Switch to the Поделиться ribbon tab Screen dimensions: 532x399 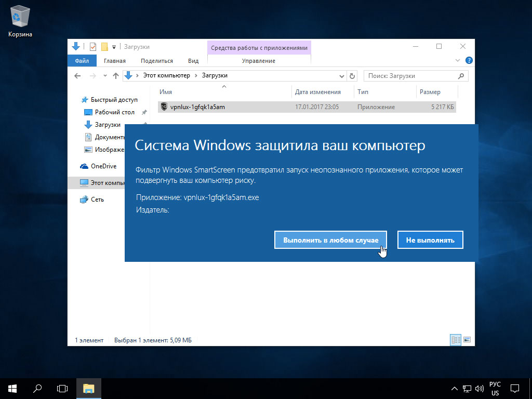tap(157, 61)
